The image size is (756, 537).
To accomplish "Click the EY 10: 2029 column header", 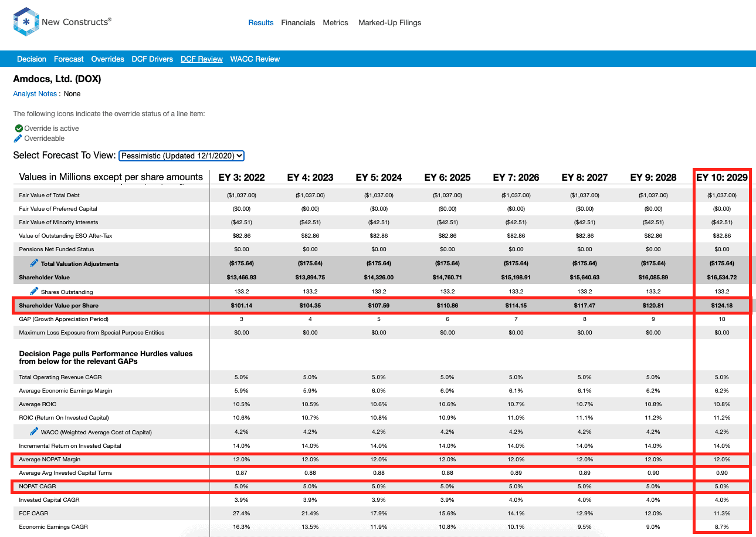I will click(722, 177).
